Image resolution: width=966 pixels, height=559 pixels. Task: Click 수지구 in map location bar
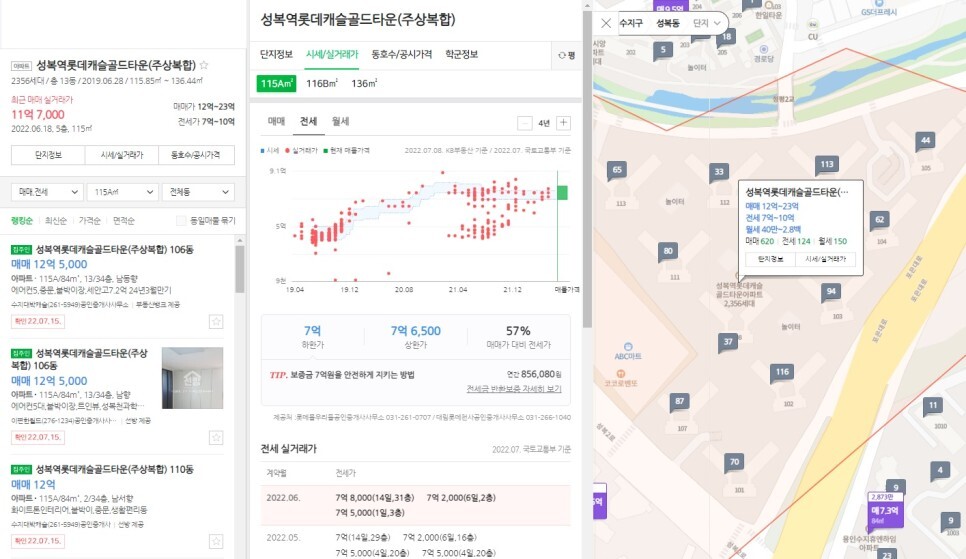click(631, 23)
